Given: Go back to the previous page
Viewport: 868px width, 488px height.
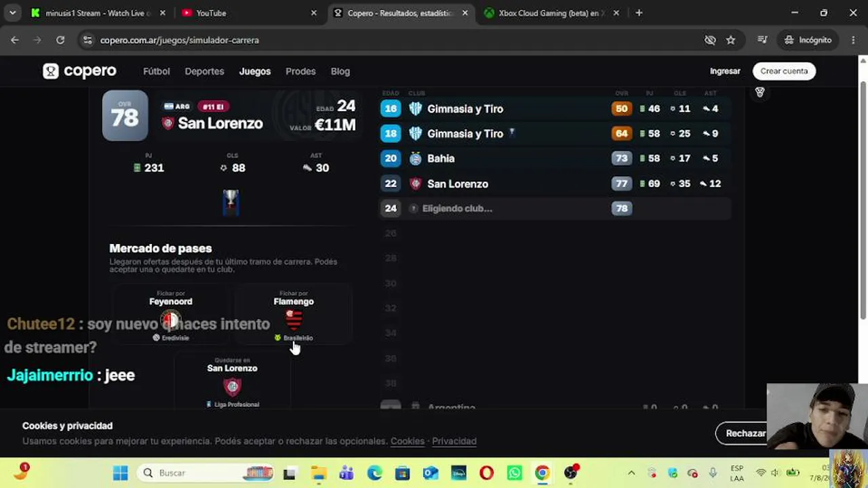Looking at the screenshot, I should pos(15,40).
